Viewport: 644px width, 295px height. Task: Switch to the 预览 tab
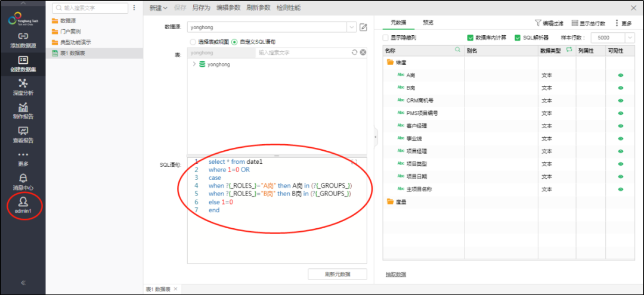428,23
